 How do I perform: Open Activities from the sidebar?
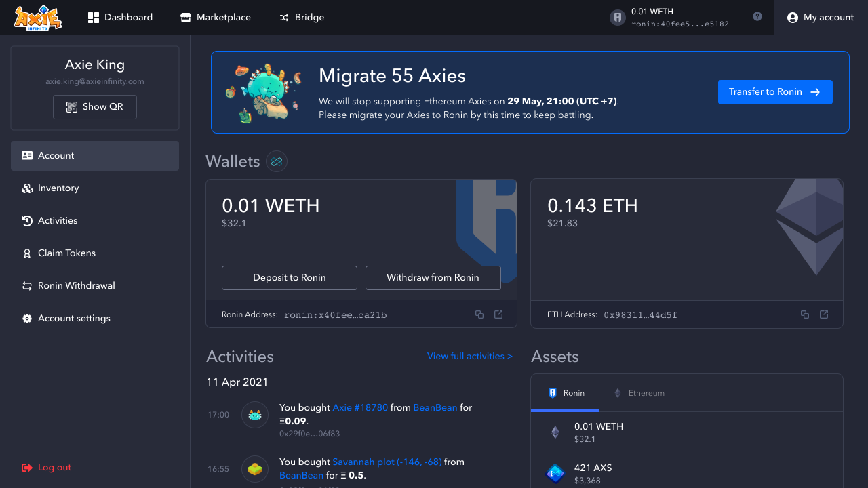point(95,221)
